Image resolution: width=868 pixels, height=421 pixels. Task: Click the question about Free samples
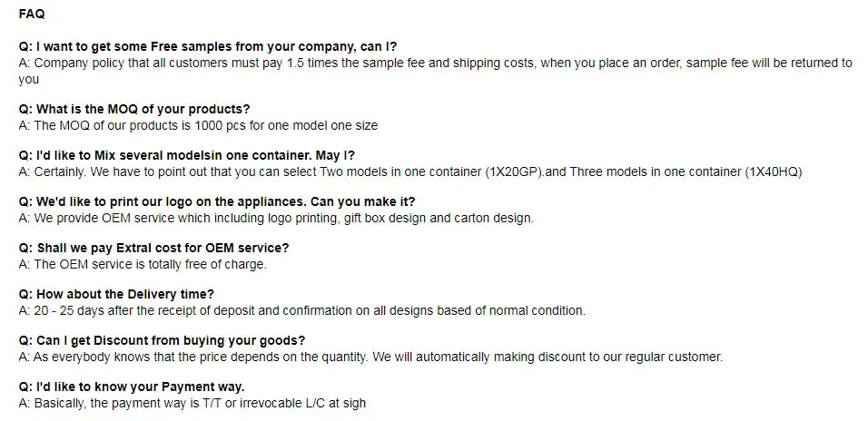pos(207,46)
